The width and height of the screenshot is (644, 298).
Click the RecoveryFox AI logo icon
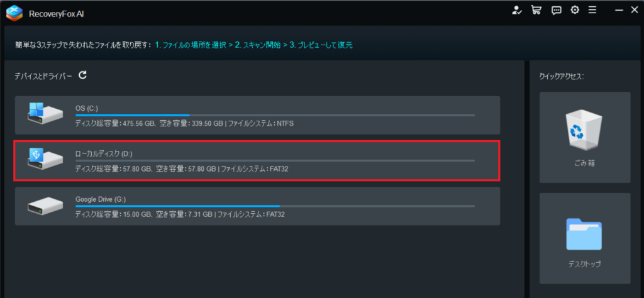click(14, 13)
